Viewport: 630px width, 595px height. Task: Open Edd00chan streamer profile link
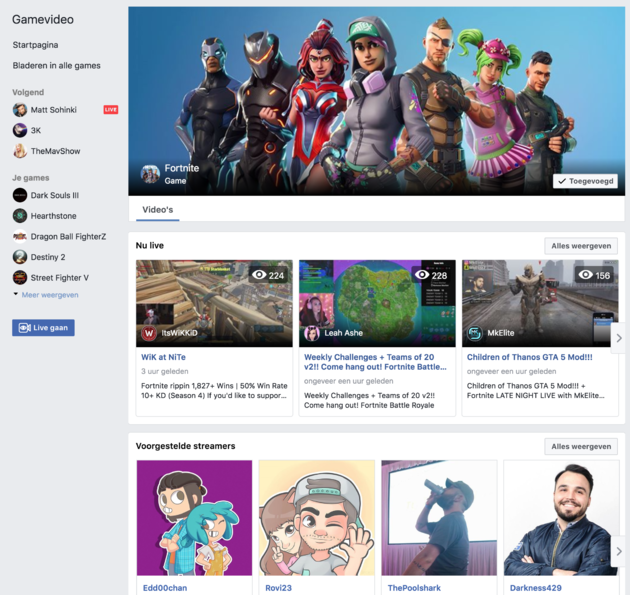(x=165, y=588)
